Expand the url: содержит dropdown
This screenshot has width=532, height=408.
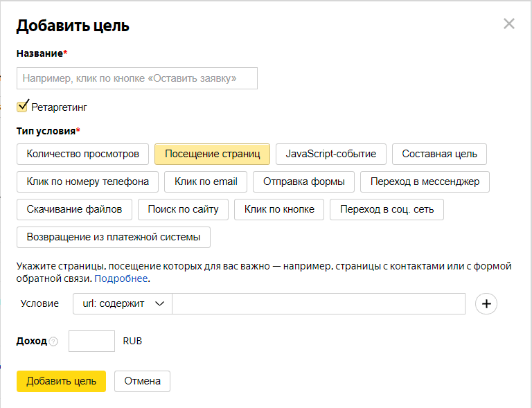[x=123, y=303]
